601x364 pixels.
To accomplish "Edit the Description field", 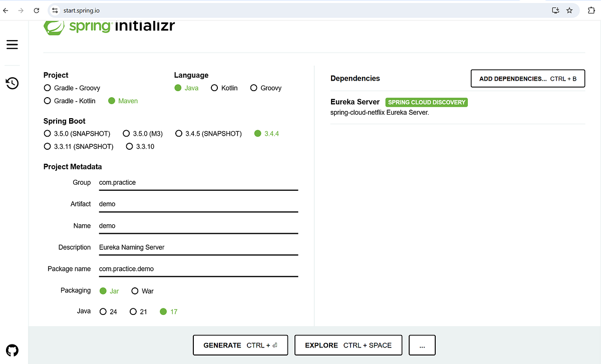I will click(198, 247).
